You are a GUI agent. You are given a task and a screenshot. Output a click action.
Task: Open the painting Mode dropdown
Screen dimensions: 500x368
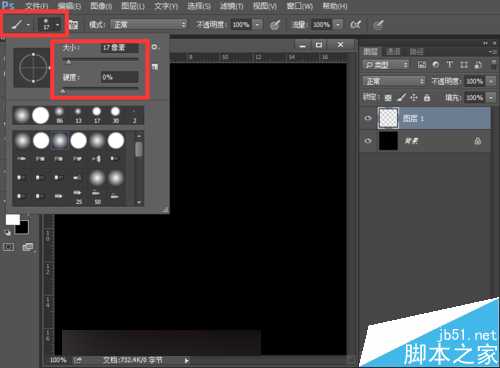[149, 25]
